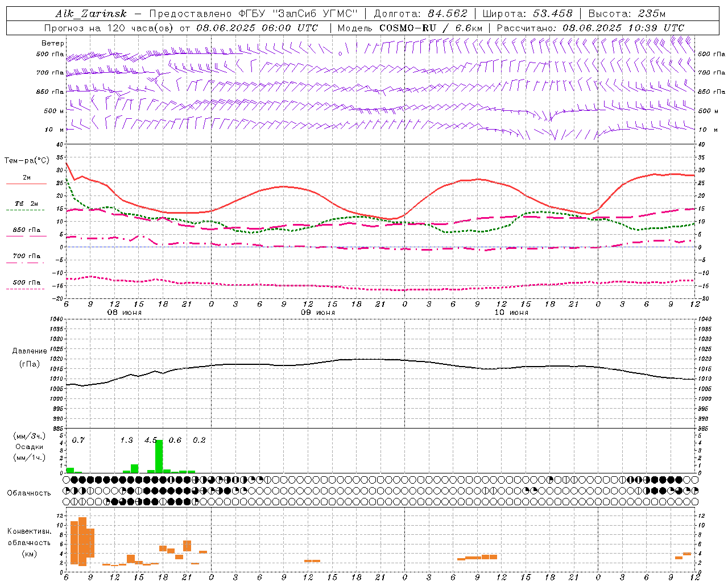The image size is (728, 582).
Task: Click the 'Конвективн.' convective cloud label
Action: pos(30,531)
